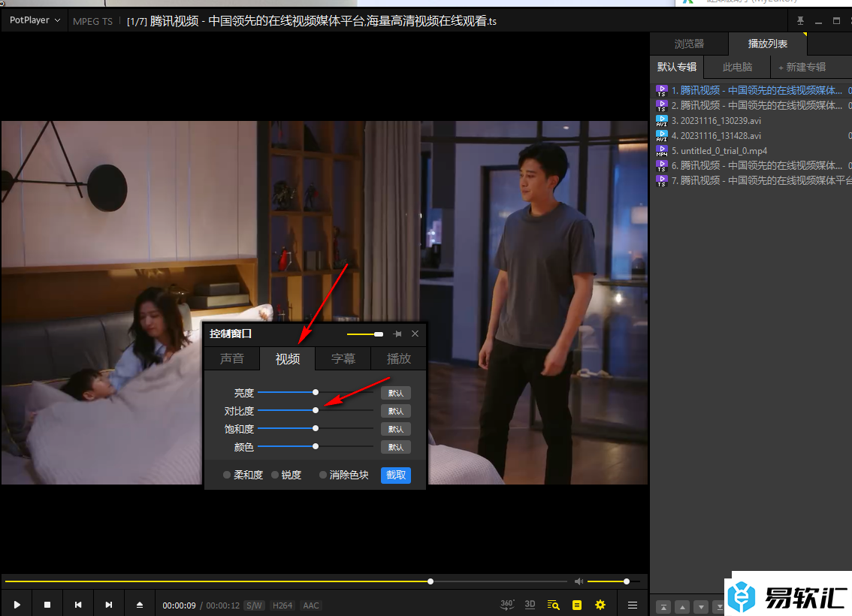This screenshot has height=616, width=852.
Task: Reset 颜色 with its 默认 button
Action: (x=395, y=447)
